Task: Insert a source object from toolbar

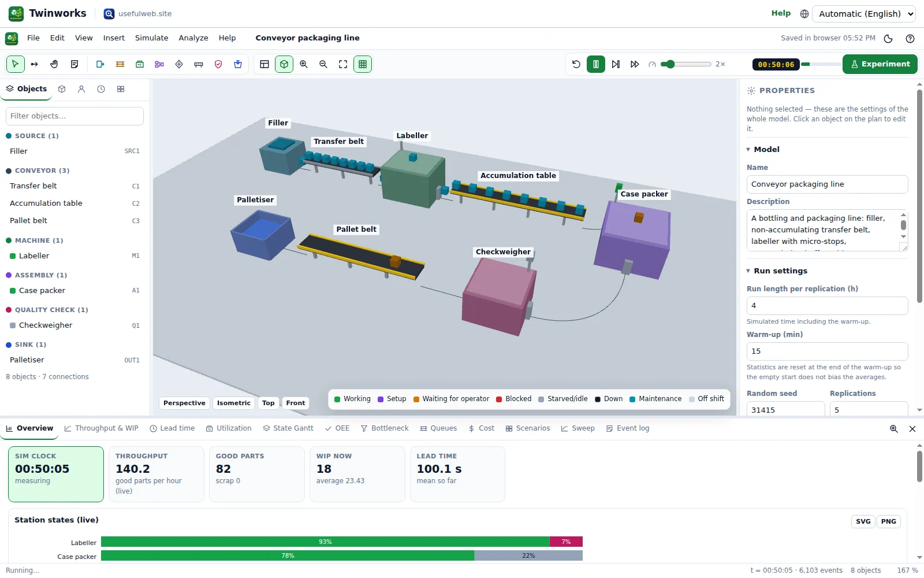Action: pyautogui.click(x=100, y=64)
